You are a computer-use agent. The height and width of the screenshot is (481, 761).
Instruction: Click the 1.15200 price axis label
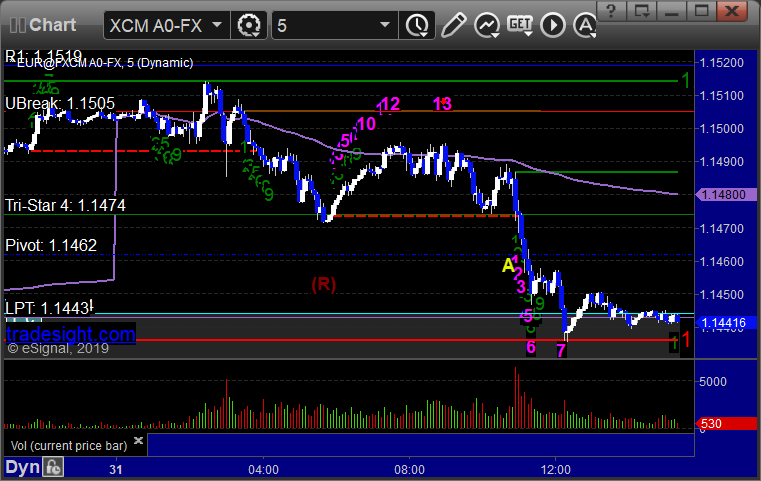[722, 63]
